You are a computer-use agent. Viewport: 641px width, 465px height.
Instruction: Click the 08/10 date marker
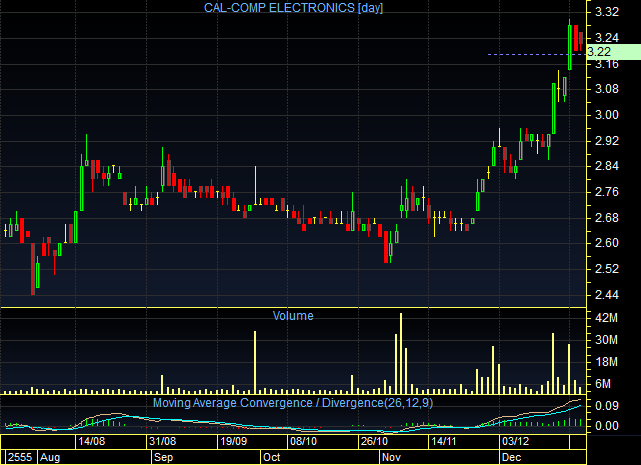point(303,441)
